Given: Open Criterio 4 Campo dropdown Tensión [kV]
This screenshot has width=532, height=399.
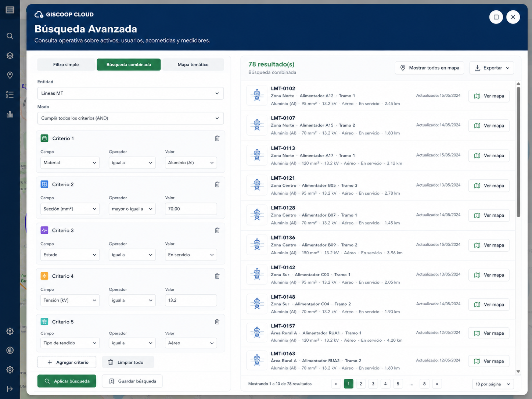Looking at the screenshot, I should [70, 300].
